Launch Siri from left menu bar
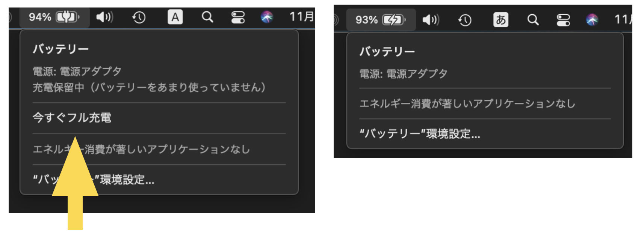Screen dimensions: 644x240 click(x=267, y=17)
